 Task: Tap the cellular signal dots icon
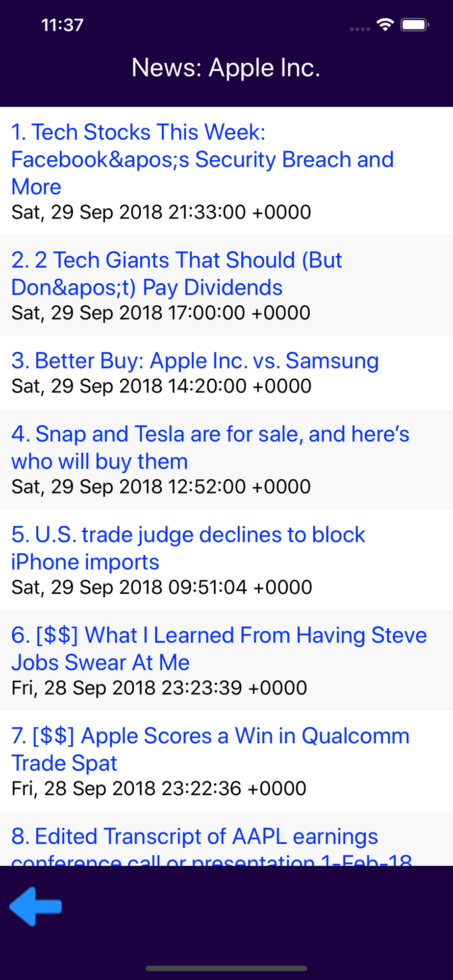pyautogui.click(x=360, y=29)
